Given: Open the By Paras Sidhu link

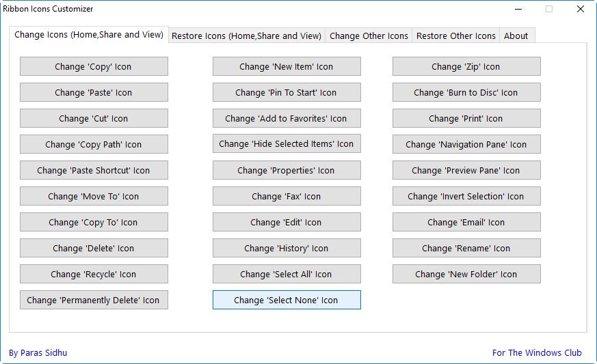Looking at the screenshot, I should (38, 353).
